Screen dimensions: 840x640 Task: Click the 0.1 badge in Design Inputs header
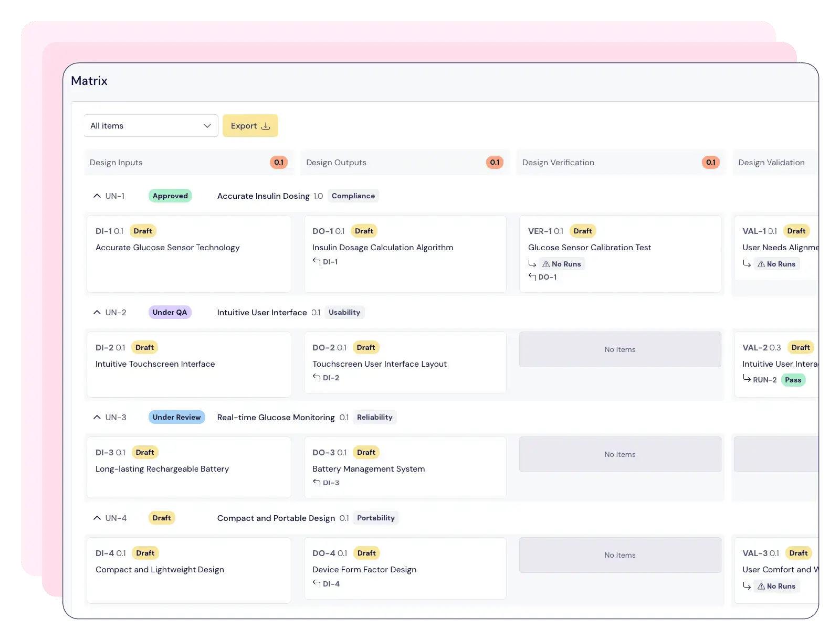tap(279, 163)
